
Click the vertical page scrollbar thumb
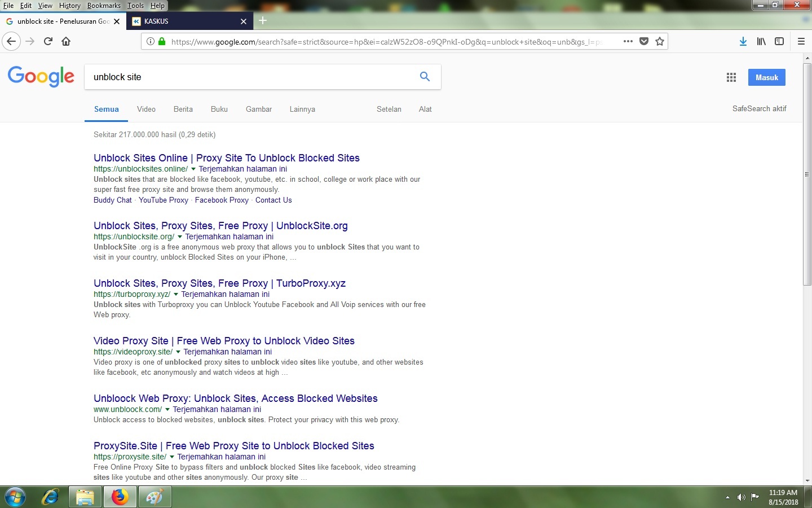tap(807, 174)
